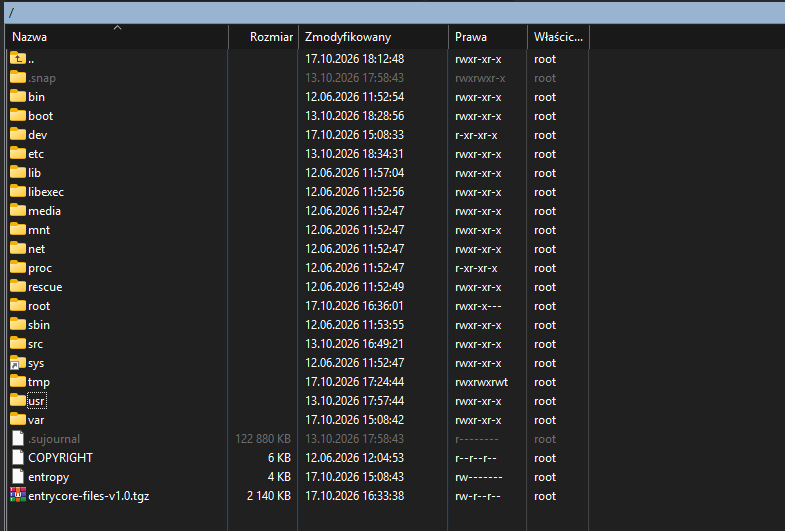Select the hidden .snap folder icon

(18, 78)
